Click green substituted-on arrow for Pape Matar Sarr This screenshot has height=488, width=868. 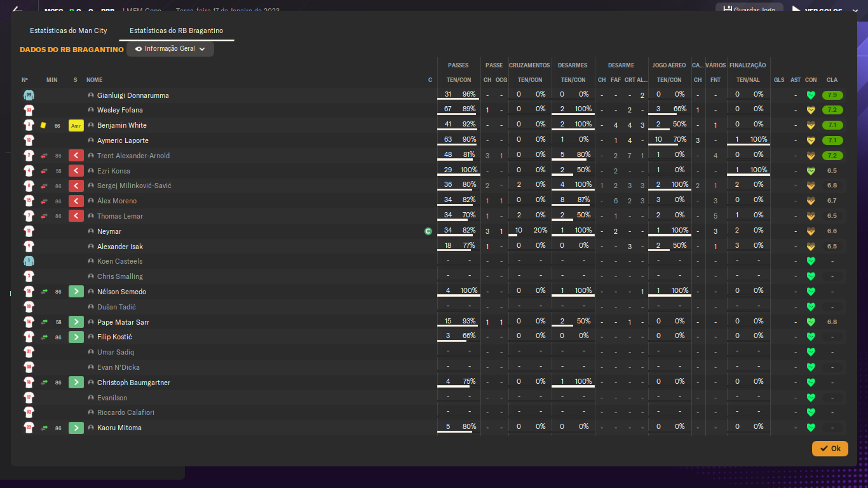click(x=76, y=322)
